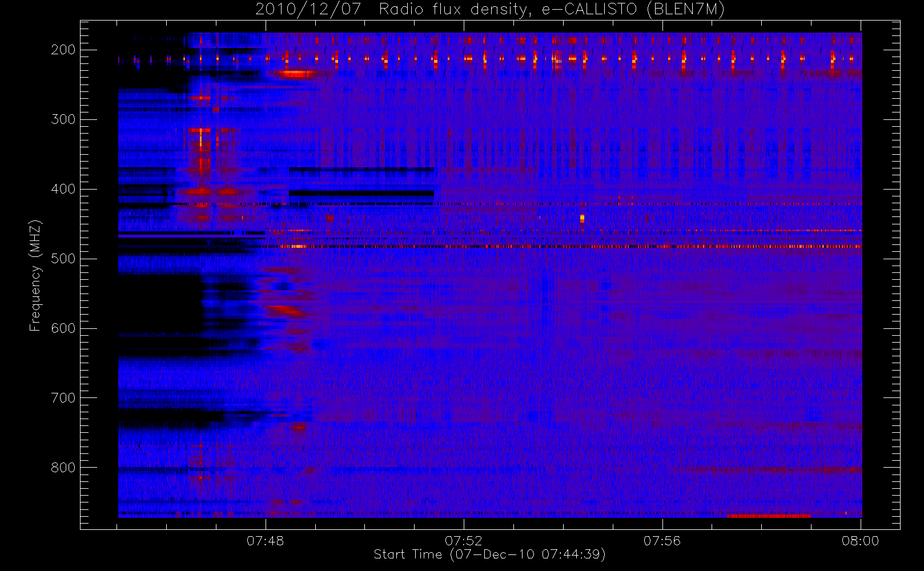Click the 200 frequency tick label

point(63,50)
